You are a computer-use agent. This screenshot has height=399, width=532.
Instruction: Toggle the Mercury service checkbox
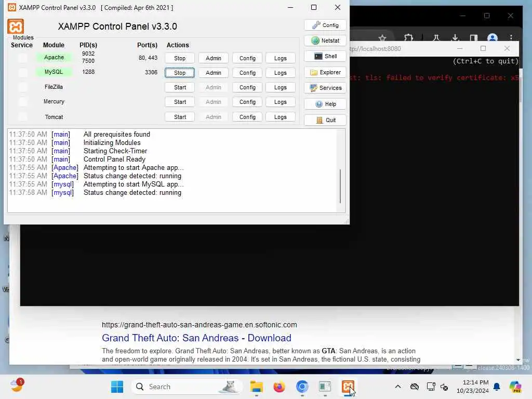(x=23, y=101)
